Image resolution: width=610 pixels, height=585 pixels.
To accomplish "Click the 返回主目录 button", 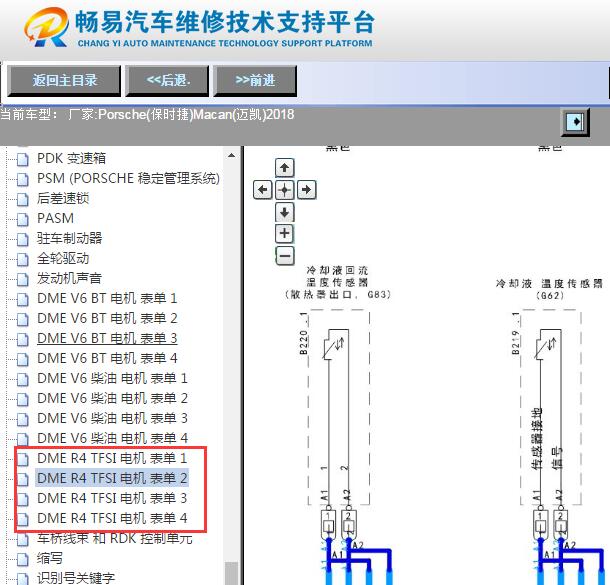I will pyautogui.click(x=64, y=81).
